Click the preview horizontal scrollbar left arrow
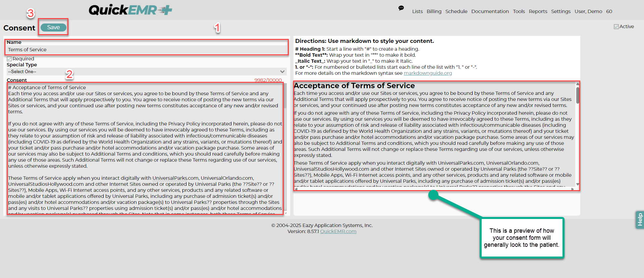644x278 pixels. click(x=296, y=189)
